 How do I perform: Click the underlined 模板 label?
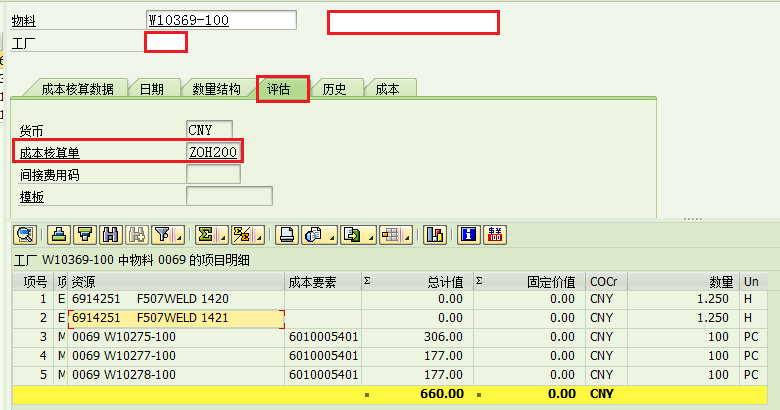[x=32, y=197]
